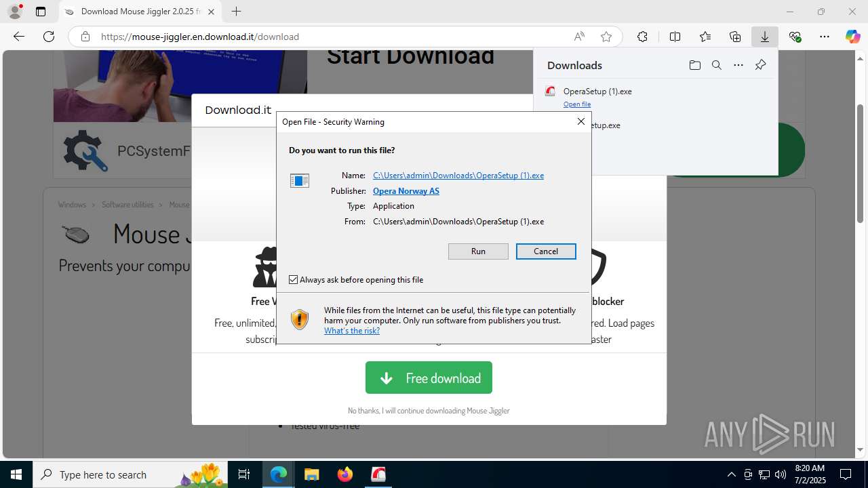Open the tab actions menu icon
868x488 pixels.
(x=41, y=12)
